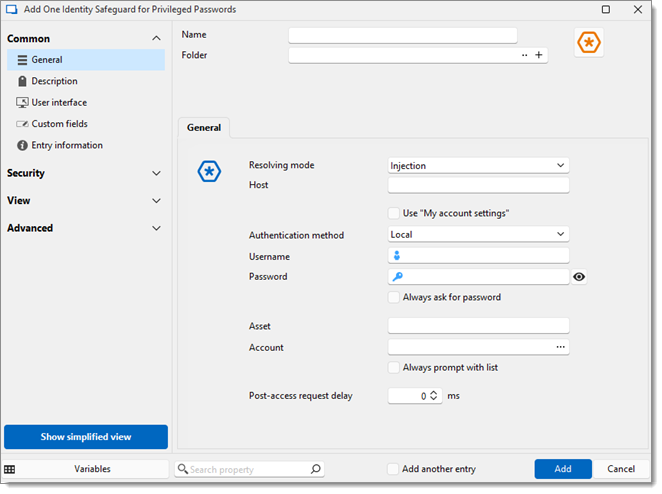Click the blue hexagon asterisk icon
This screenshot has height=494, width=662.
click(x=209, y=171)
